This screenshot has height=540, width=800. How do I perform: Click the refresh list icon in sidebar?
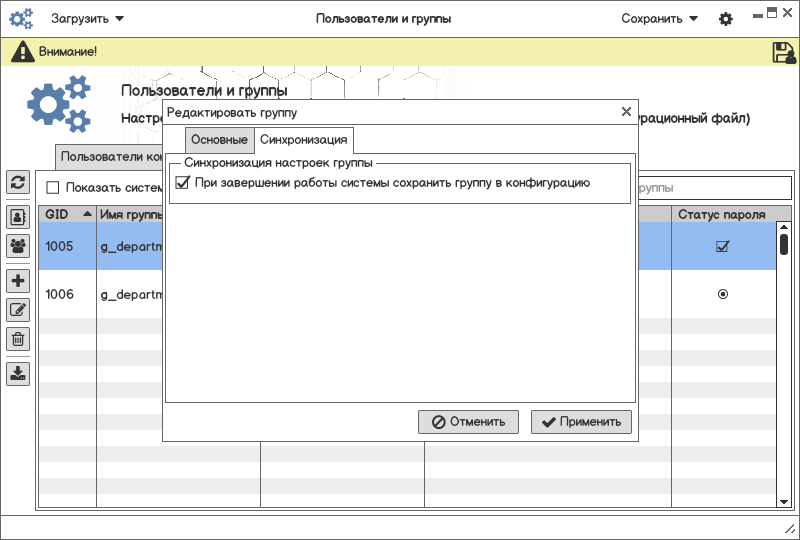coord(18,182)
